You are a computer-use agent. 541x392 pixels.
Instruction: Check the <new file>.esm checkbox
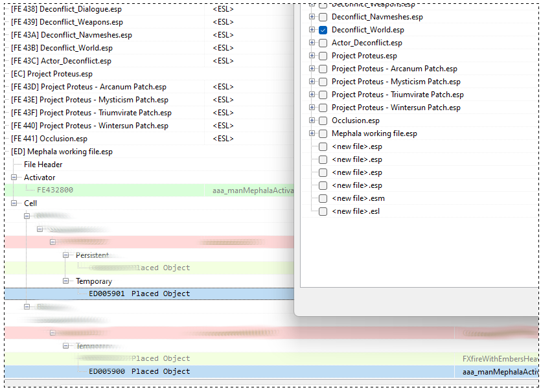pyautogui.click(x=323, y=198)
